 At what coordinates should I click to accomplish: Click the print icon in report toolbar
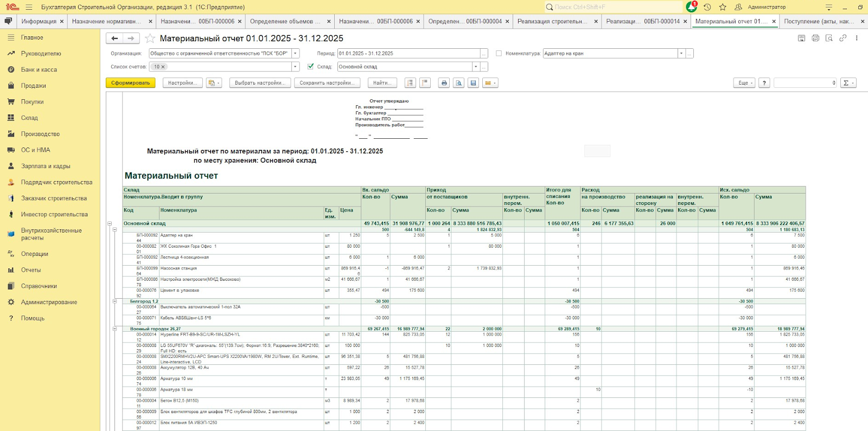click(x=444, y=83)
